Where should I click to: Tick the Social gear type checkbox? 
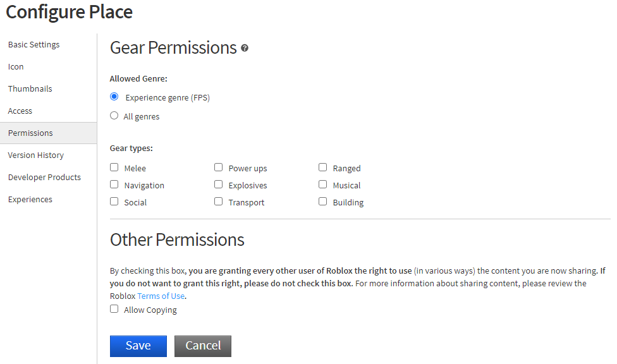(x=114, y=202)
